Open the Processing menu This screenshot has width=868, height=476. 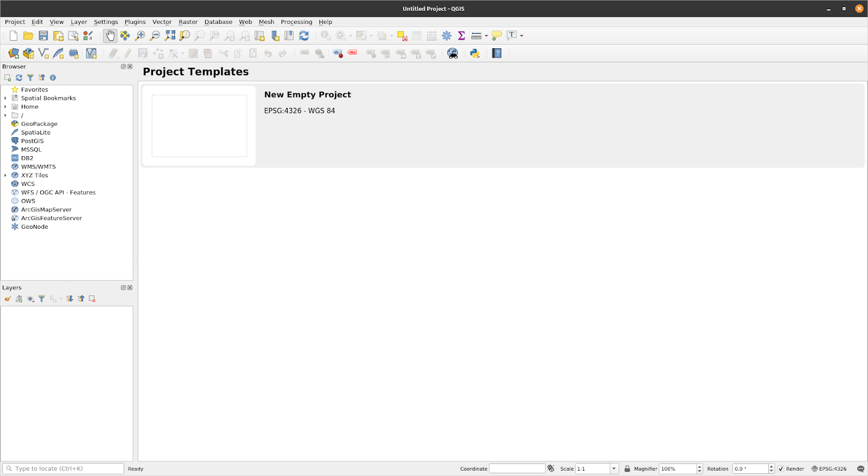(296, 22)
